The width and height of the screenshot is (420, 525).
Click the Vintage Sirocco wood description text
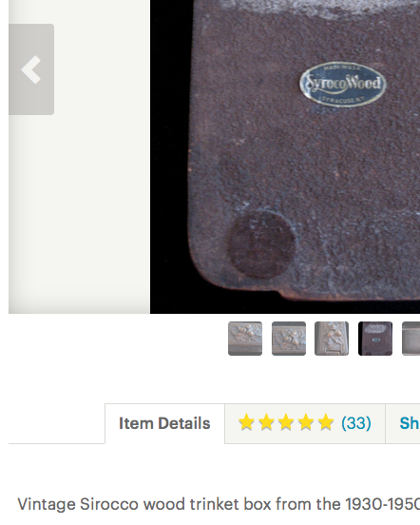click(x=219, y=504)
